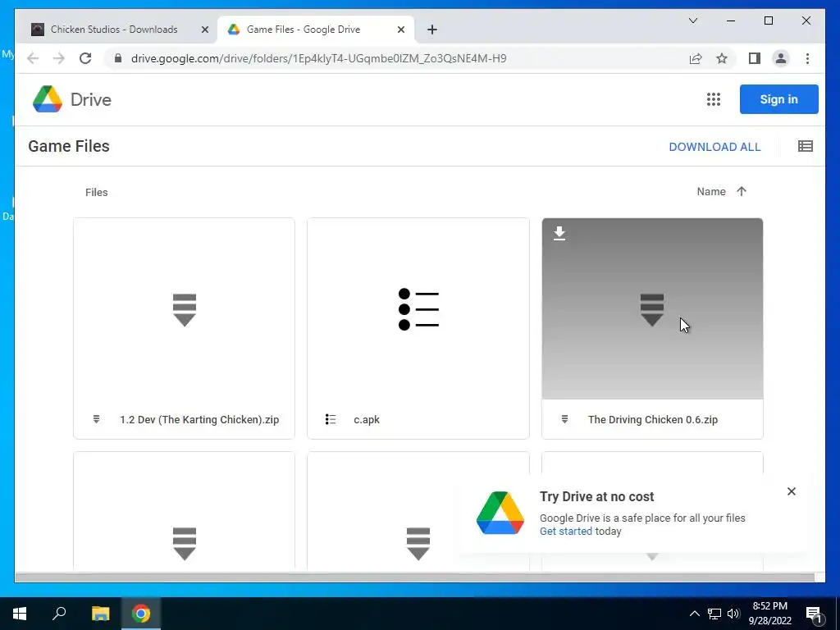Select the Game Files - Google Drive tab

(304, 30)
